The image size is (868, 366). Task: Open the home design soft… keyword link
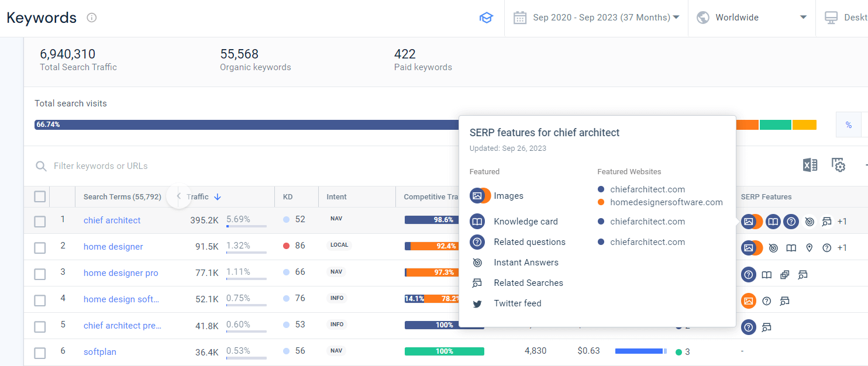(121, 299)
